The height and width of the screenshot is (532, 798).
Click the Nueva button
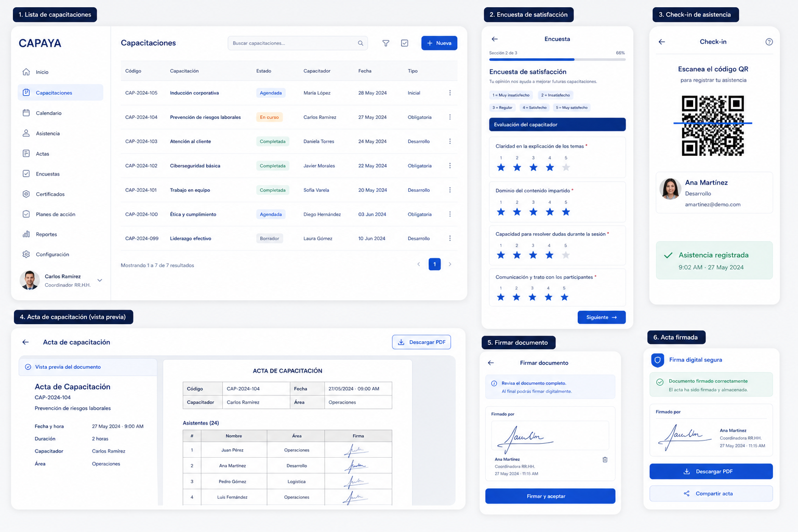[439, 43]
